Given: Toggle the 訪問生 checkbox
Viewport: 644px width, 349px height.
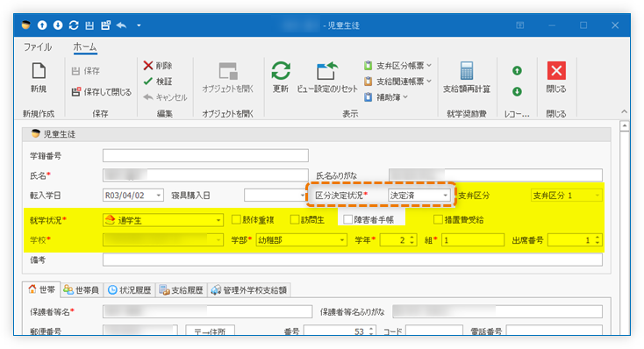Looking at the screenshot, I should tap(295, 220).
